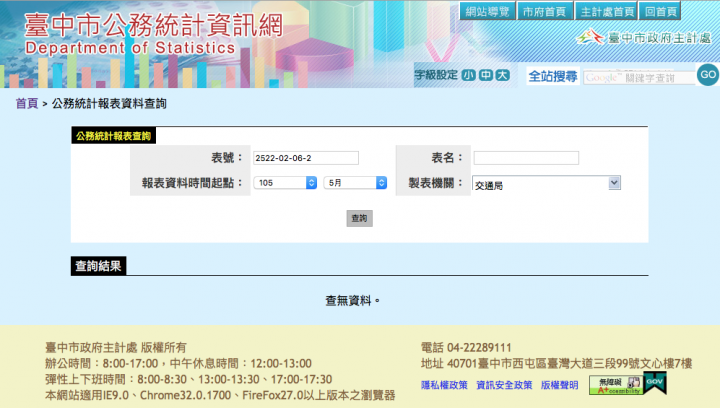
Task: Open the 資訊安全政策 link
Action: (x=504, y=385)
